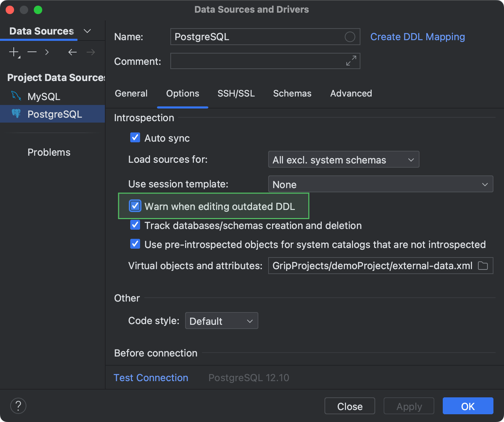
Task: Open the Load sources for dropdown
Action: tap(344, 160)
